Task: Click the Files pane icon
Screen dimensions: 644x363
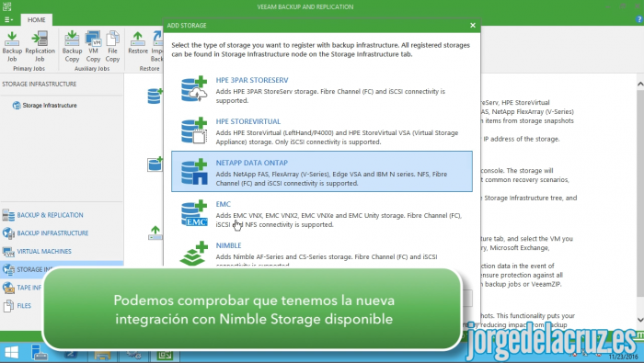Action: coord(8,306)
